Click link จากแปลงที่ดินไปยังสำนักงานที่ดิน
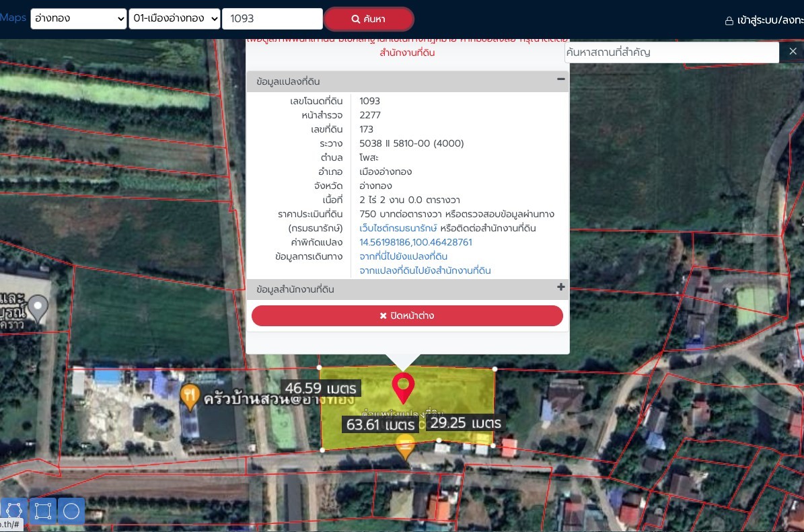Viewport: 804px width, 532px height. tap(425, 270)
